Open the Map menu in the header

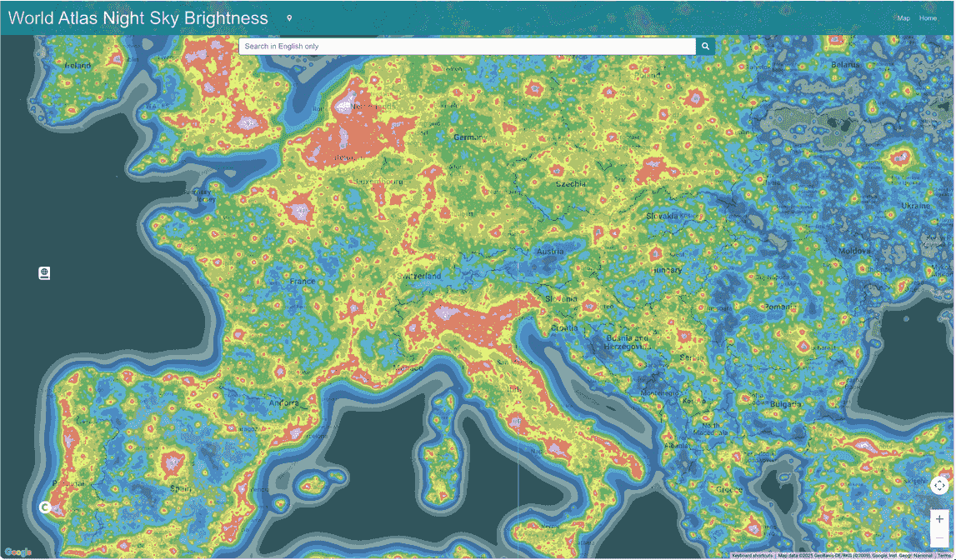click(903, 17)
